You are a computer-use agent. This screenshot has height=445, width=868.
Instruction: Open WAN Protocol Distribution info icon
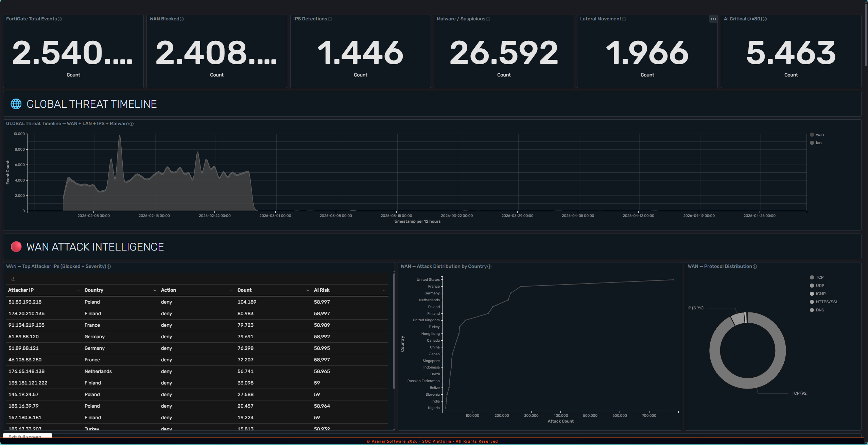point(755,267)
